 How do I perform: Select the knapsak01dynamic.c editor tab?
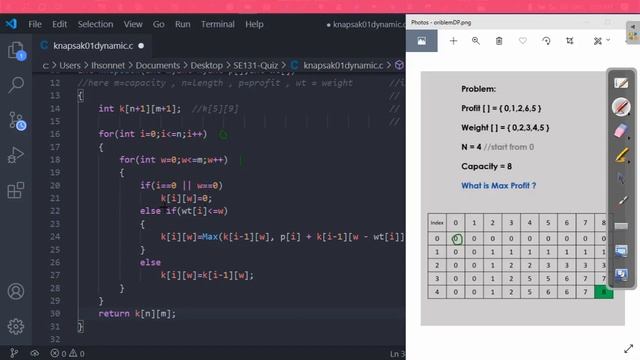tap(92, 46)
